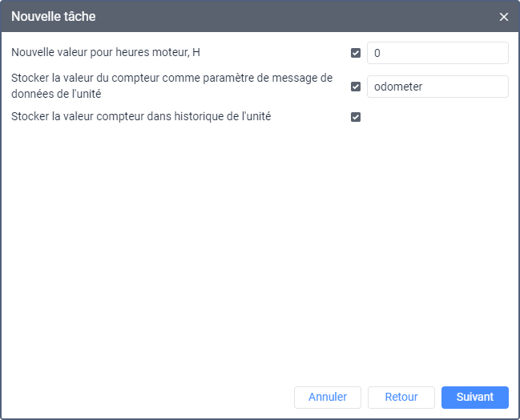Click the données de l'unité label line
The height and width of the screenshot is (420, 520).
click(x=56, y=94)
